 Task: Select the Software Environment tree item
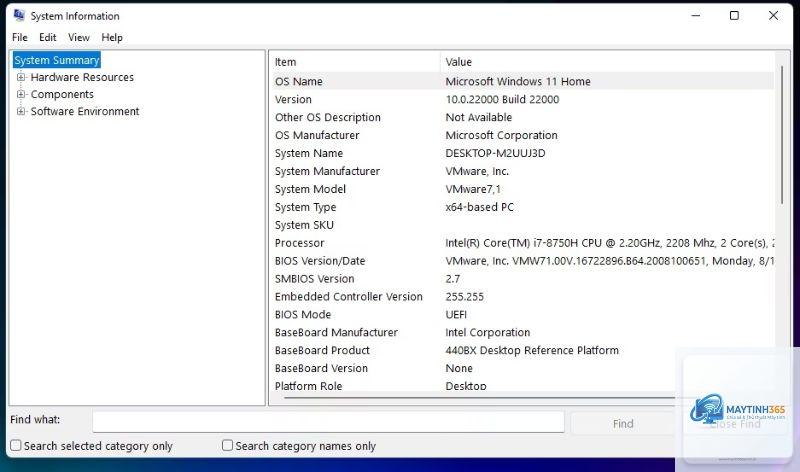(x=85, y=111)
